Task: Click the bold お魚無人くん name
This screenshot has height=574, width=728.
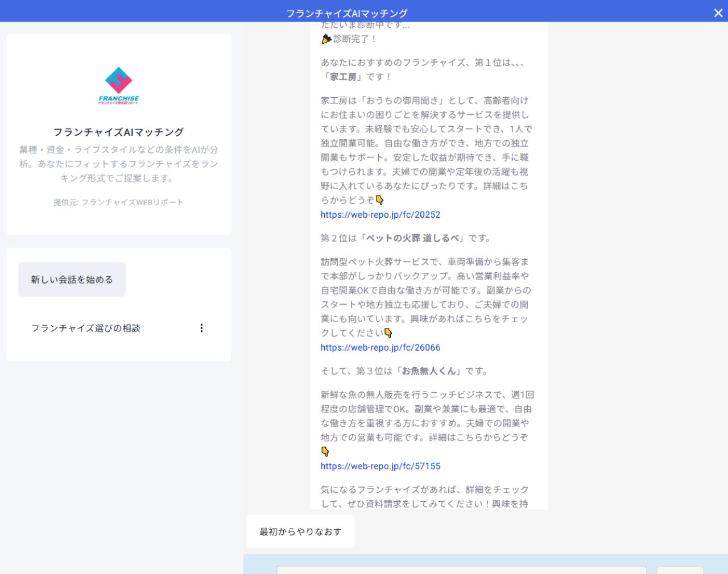Action: 429,371
